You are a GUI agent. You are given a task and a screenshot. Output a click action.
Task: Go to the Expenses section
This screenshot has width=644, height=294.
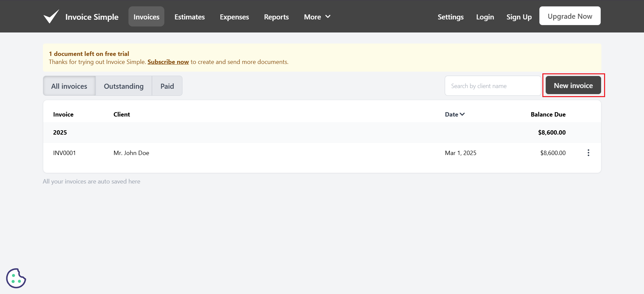point(234,17)
